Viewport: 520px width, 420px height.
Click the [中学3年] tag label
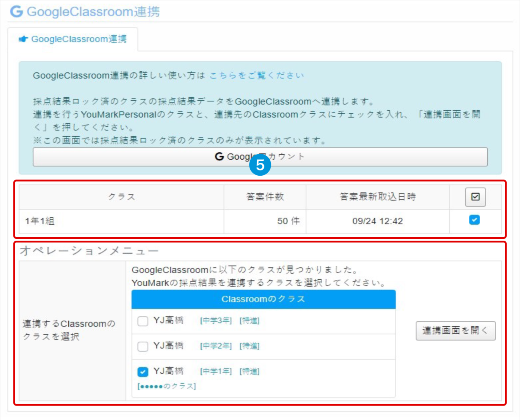point(216,320)
